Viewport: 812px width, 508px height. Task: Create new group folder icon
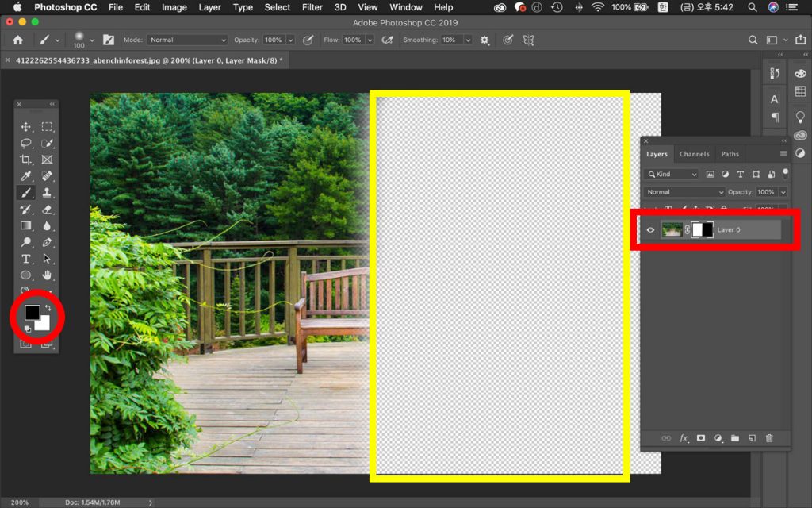(735, 438)
